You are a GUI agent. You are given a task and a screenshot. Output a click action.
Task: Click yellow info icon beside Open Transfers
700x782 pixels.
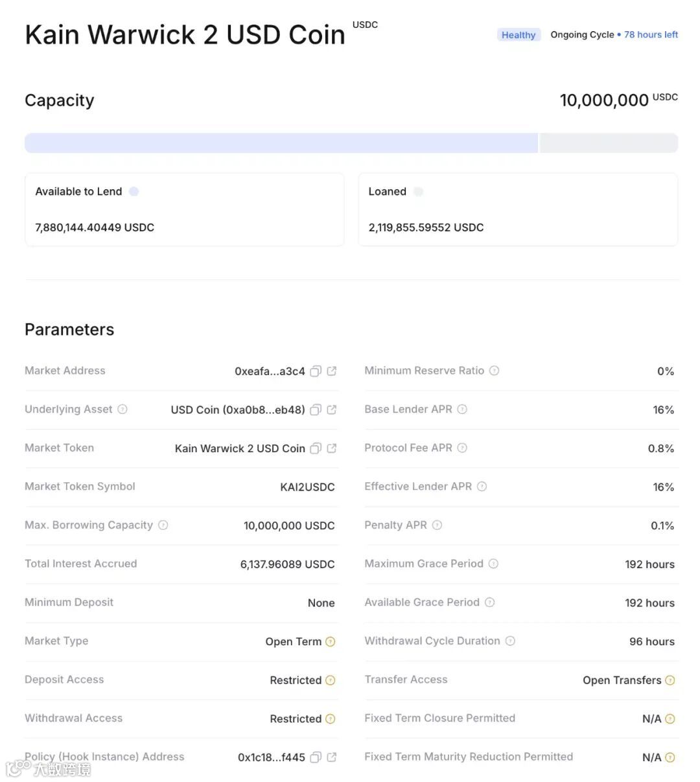click(x=670, y=680)
